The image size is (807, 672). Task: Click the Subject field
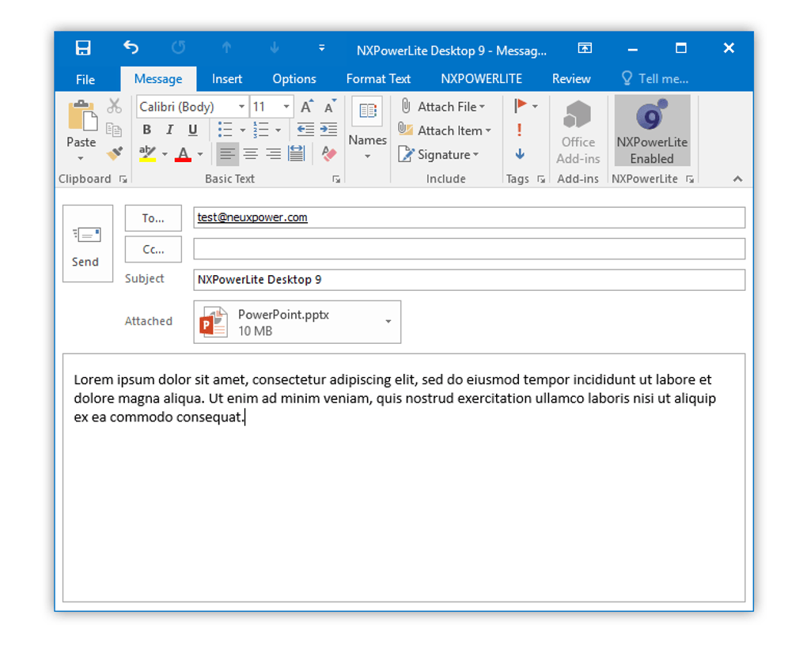coord(469,280)
